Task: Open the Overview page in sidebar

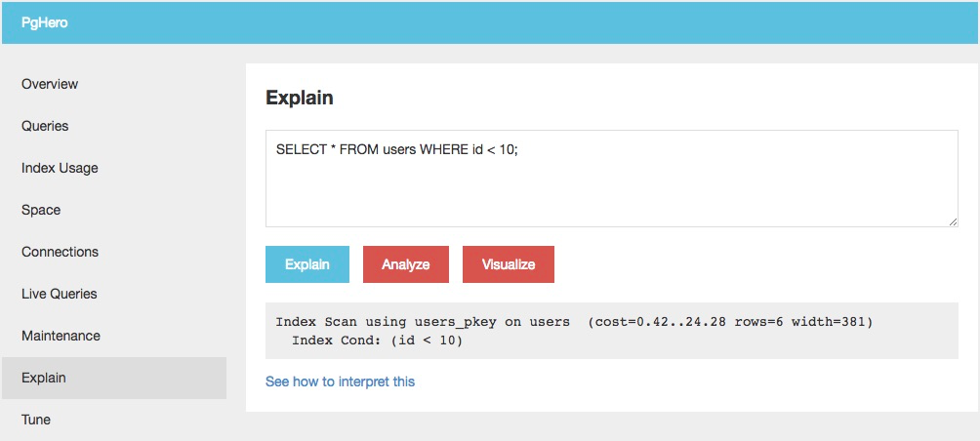Action: click(50, 84)
